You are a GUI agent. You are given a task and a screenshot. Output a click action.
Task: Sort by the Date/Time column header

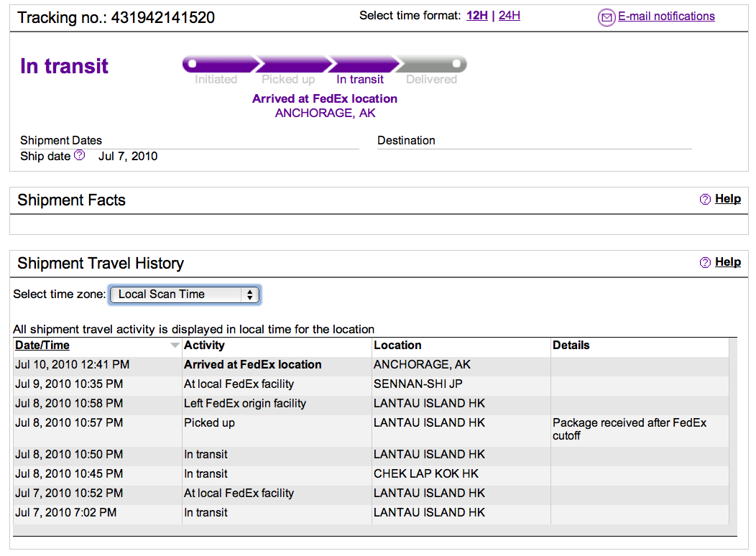(x=42, y=345)
